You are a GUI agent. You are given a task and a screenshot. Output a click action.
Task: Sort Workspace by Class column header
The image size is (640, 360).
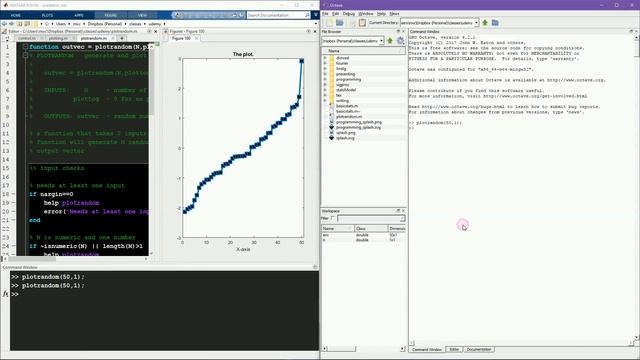pos(371,229)
